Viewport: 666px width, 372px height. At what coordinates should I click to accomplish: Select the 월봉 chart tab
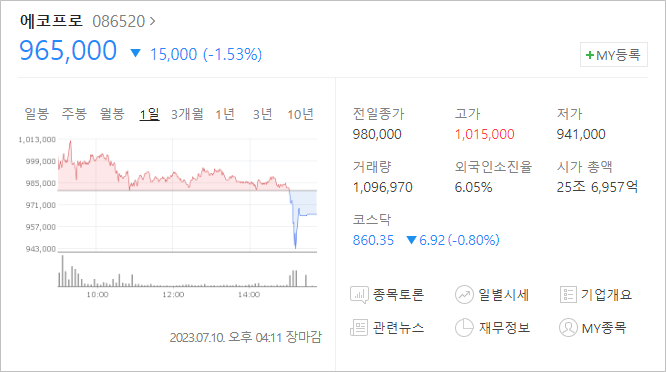tap(112, 114)
